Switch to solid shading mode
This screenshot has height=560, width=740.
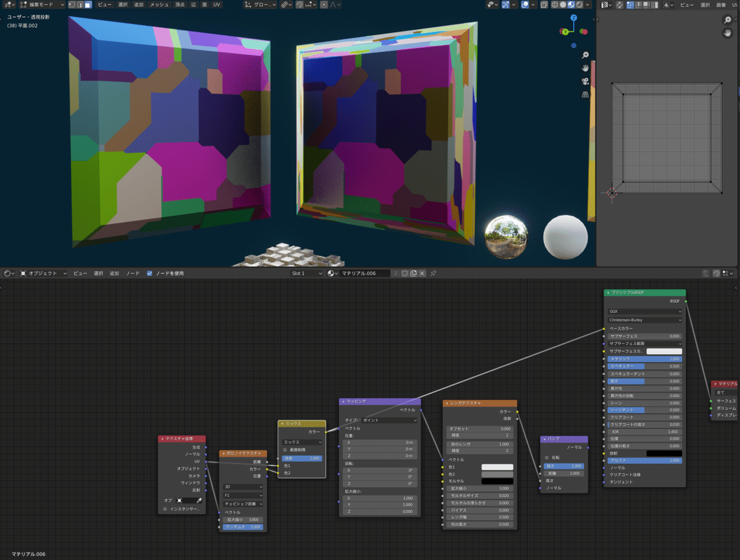click(563, 4)
